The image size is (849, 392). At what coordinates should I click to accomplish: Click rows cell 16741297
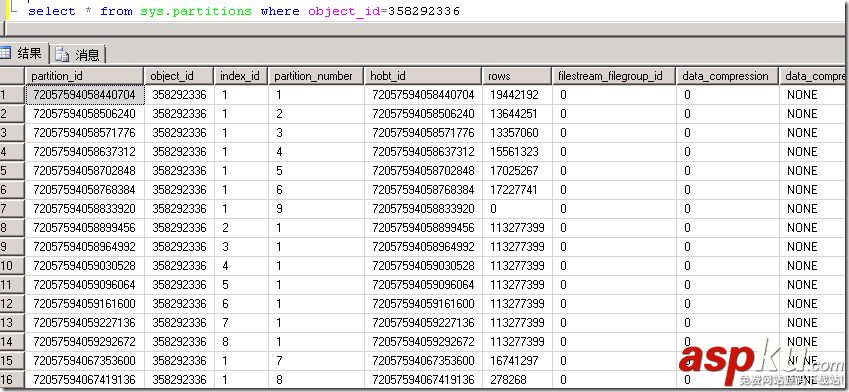[517, 361]
